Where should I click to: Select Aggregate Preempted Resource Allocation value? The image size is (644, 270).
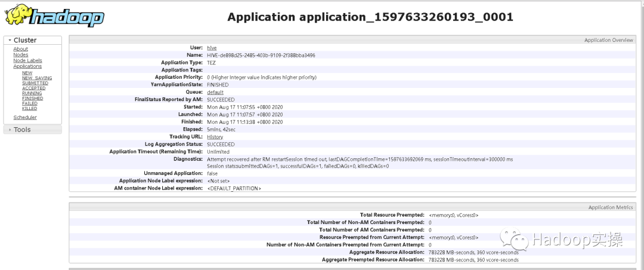click(473, 260)
